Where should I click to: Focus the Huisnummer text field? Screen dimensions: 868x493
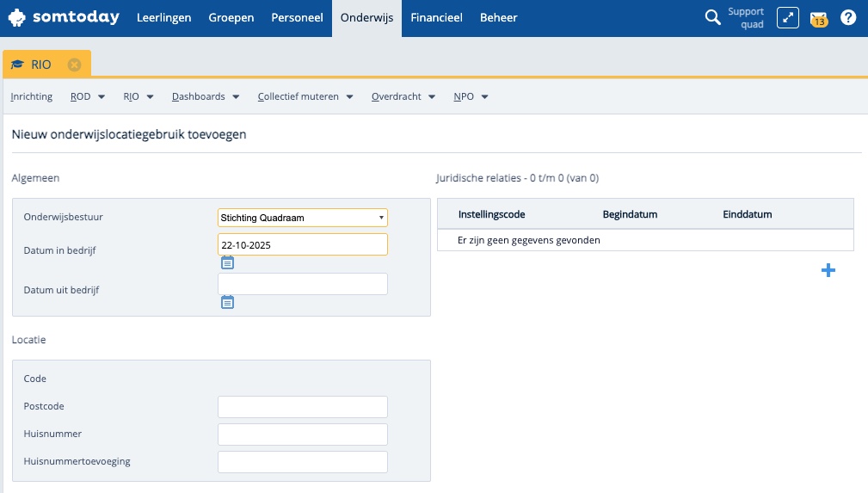click(x=303, y=434)
